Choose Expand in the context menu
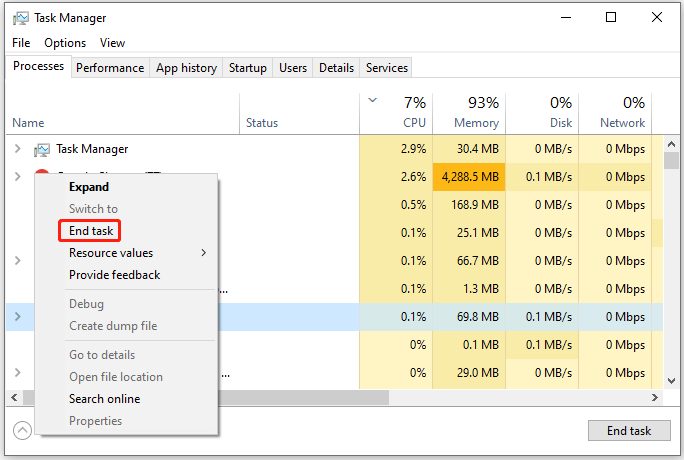This screenshot has width=684, height=460. coord(89,187)
